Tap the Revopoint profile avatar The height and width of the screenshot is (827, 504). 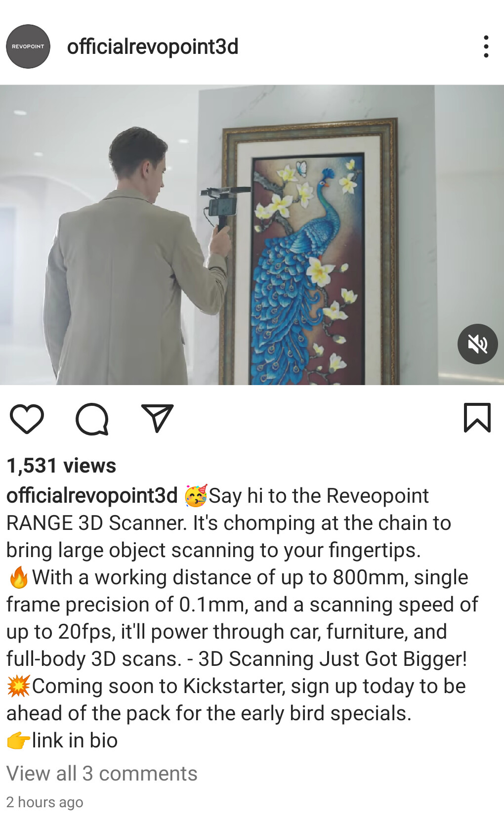[x=28, y=46]
